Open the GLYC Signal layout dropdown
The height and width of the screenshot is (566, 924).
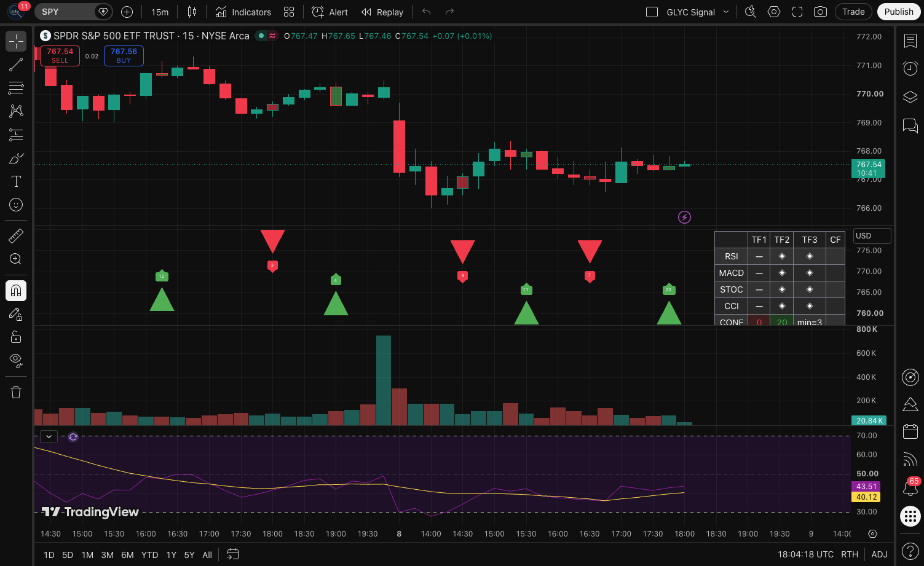pyautogui.click(x=726, y=12)
